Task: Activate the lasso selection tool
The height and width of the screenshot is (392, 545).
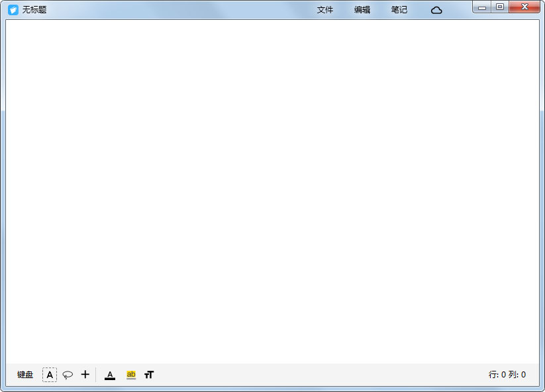Action: click(68, 375)
